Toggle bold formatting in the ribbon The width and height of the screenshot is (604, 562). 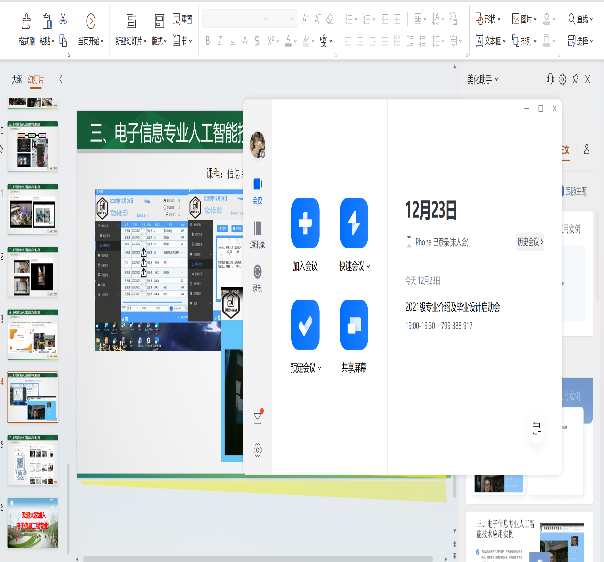[x=208, y=41]
